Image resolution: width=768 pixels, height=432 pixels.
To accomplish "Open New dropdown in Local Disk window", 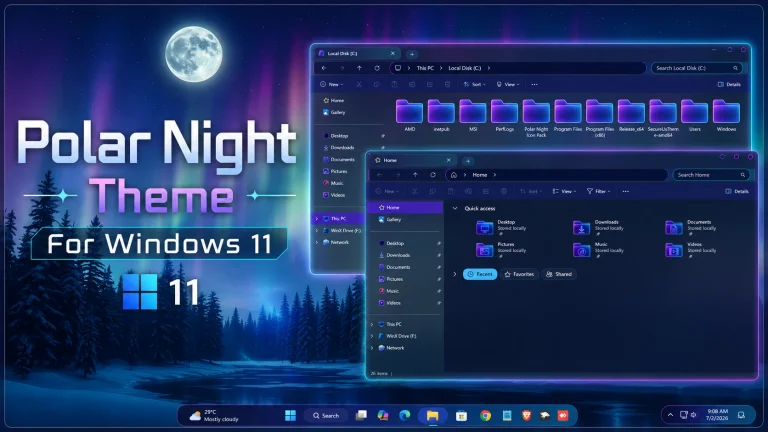I will (x=332, y=84).
